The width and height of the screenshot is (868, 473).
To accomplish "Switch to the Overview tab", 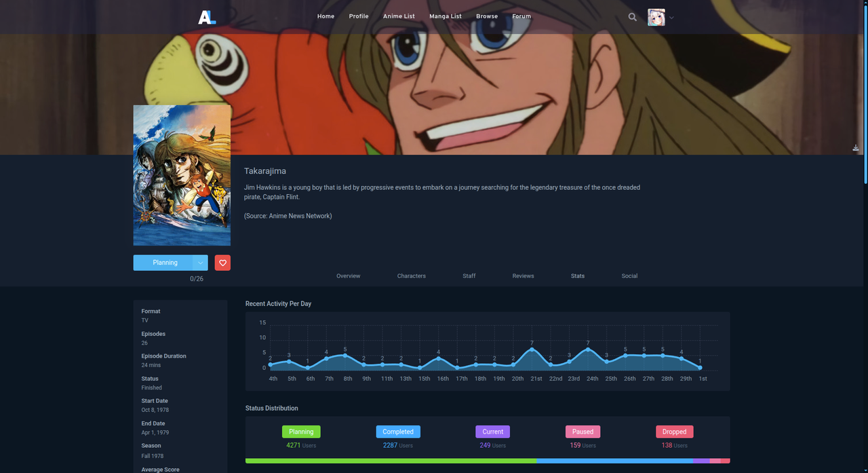I will [349, 276].
